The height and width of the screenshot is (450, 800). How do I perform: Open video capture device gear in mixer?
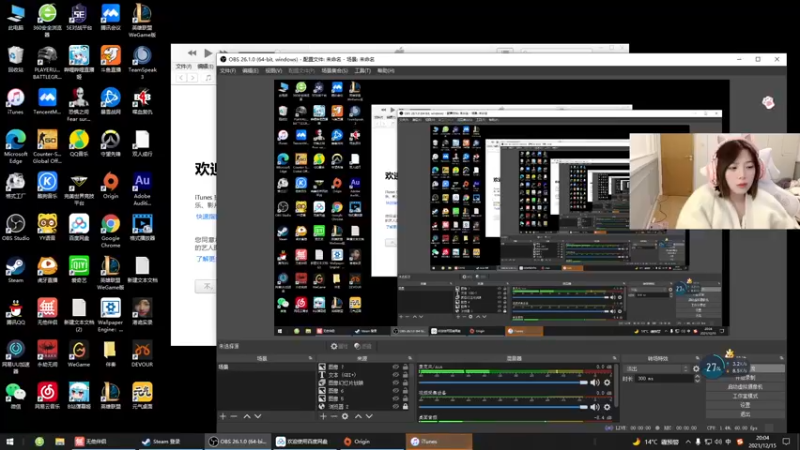click(607, 407)
